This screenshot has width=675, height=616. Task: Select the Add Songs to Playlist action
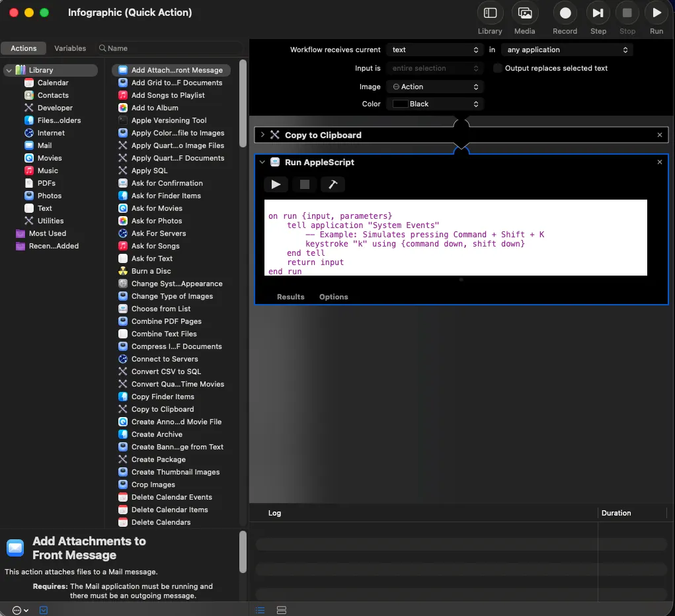coord(168,95)
